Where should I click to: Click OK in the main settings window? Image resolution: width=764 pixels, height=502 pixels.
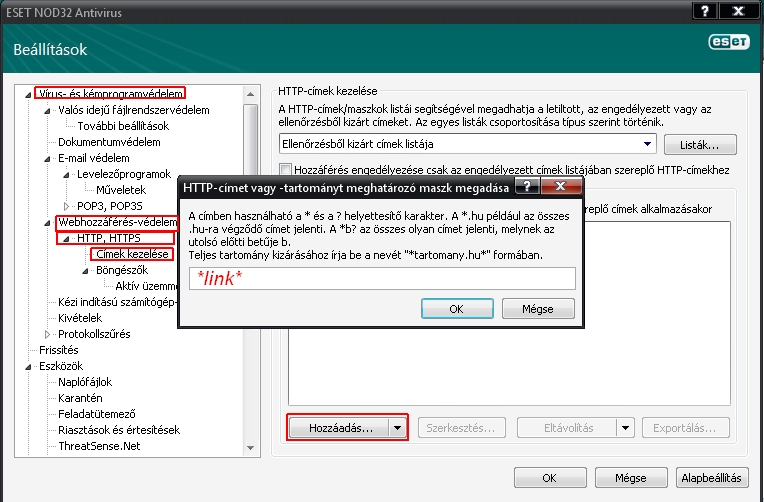pos(550,478)
